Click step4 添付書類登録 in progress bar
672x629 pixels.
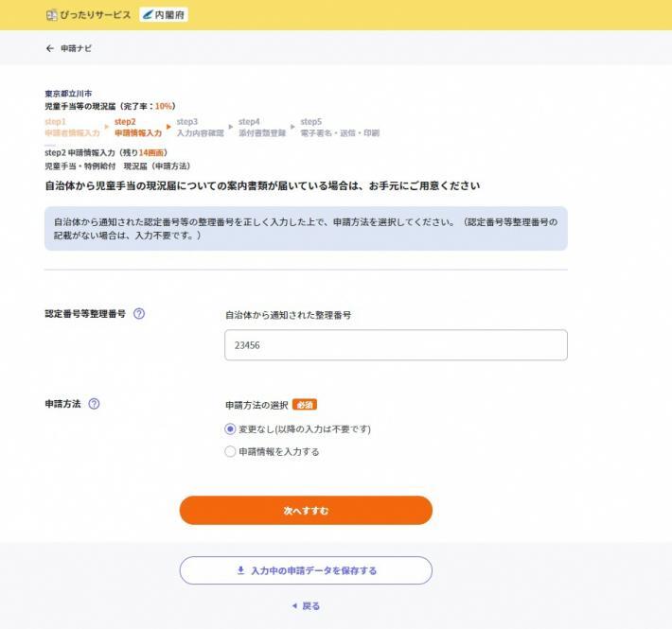pos(262,127)
